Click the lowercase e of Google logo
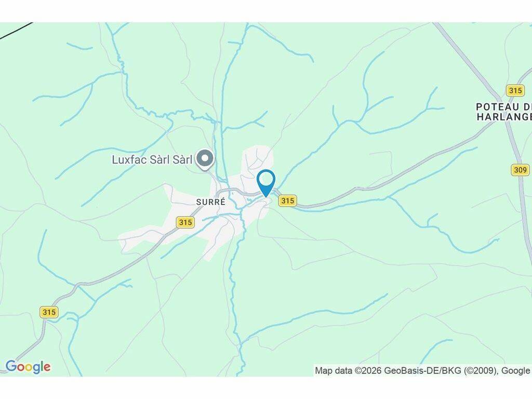Screen dimensions: 532x399 (x=47, y=367)
